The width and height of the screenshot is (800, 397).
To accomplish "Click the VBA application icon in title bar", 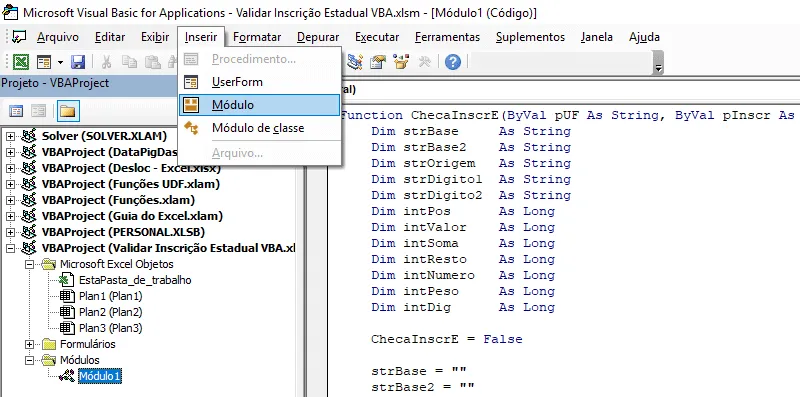I will tap(11, 12).
